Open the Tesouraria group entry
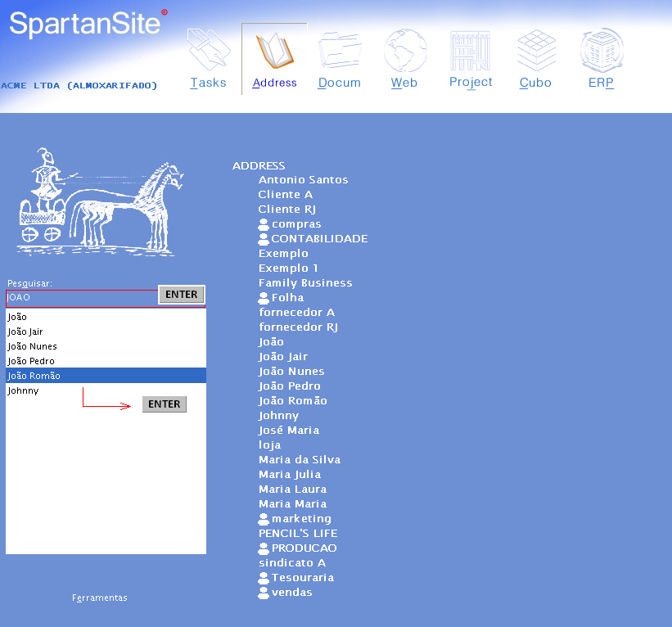The height and width of the screenshot is (627, 672). pyautogui.click(x=303, y=578)
